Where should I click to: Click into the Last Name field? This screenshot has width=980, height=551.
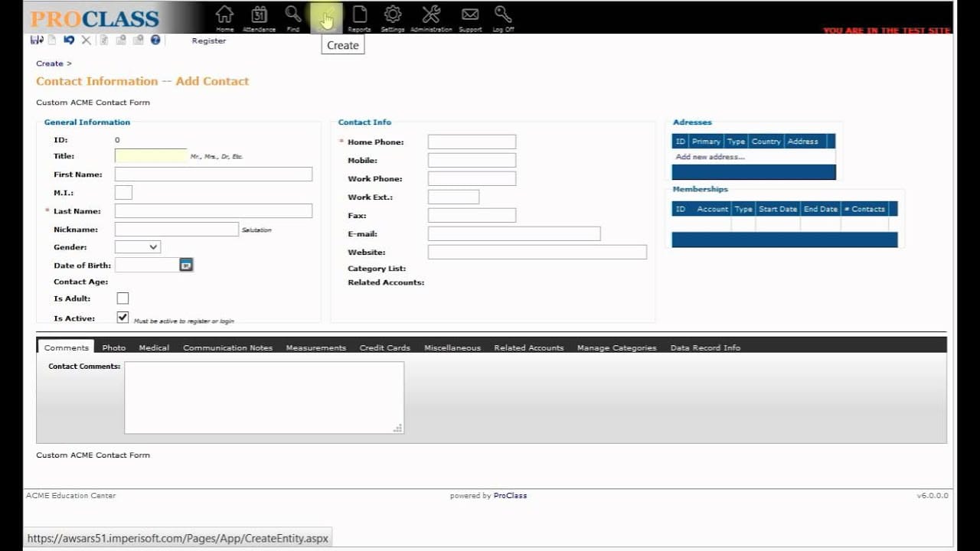214,211
